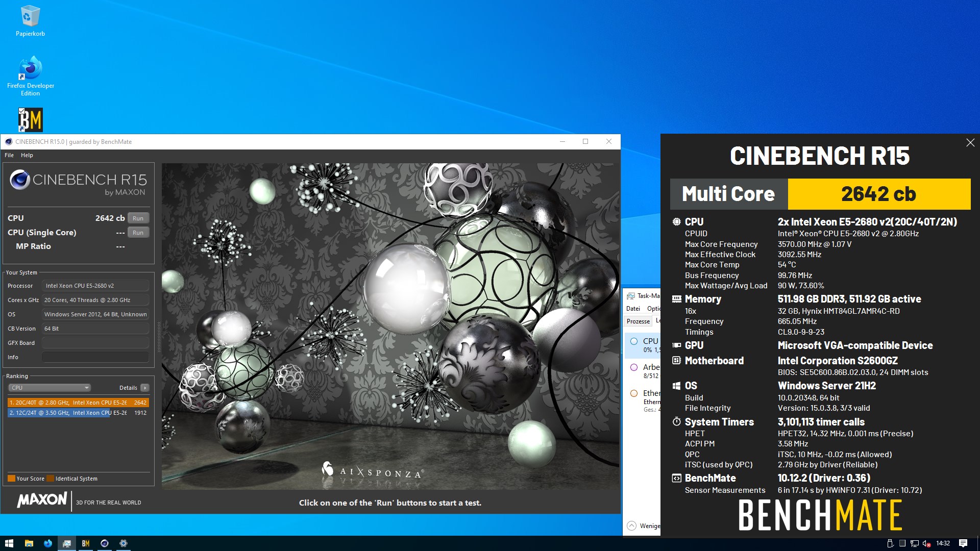Click the Windows Start button

tap(9, 543)
